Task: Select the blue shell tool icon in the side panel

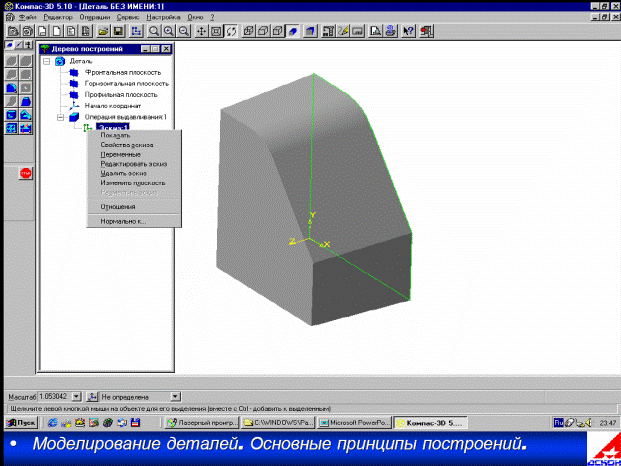Action: [x=11, y=114]
